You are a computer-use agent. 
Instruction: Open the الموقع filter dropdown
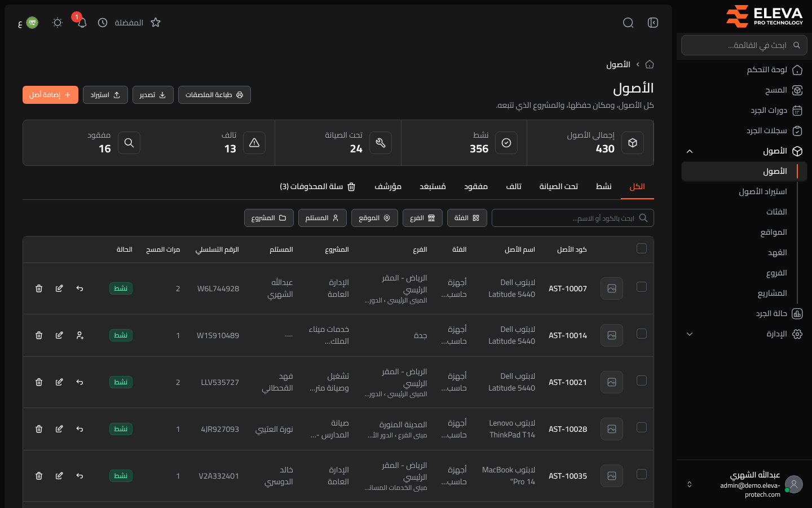click(374, 218)
